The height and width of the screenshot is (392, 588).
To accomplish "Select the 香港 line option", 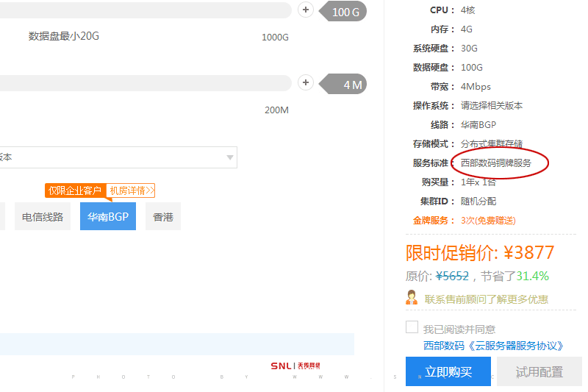I will 163,217.
